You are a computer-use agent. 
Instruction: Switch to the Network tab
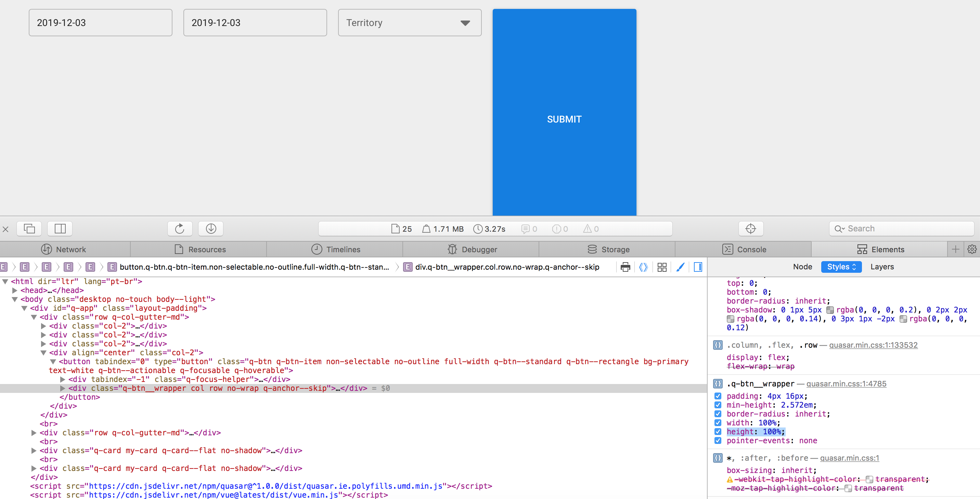coord(64,249)
